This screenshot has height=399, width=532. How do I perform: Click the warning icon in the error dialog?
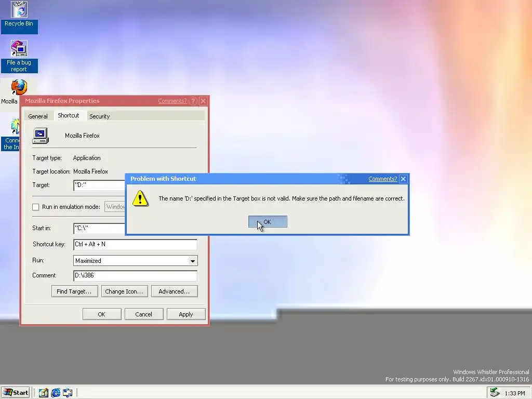pos(140,198)
